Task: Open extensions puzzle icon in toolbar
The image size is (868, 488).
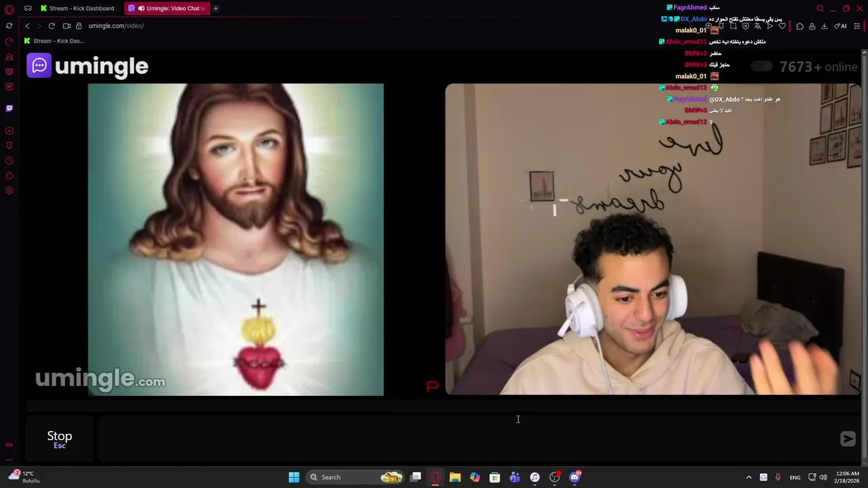Action: point(800,26)
